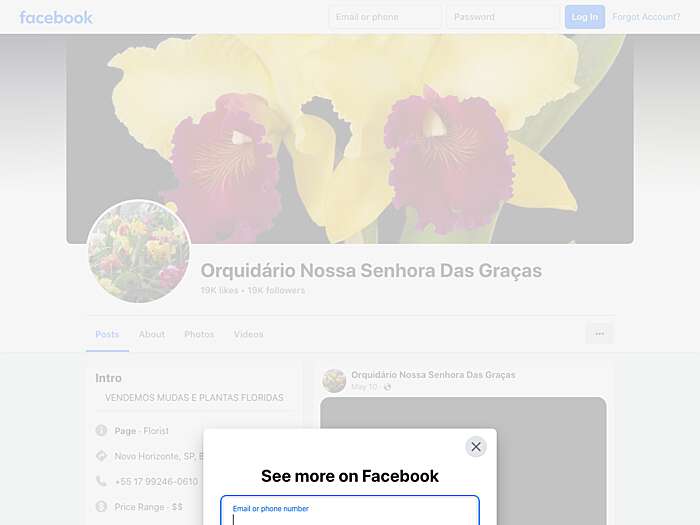This screenshot has width=700, height=525.
Task: Click the Log In button
Action: [x=584, y=17]
